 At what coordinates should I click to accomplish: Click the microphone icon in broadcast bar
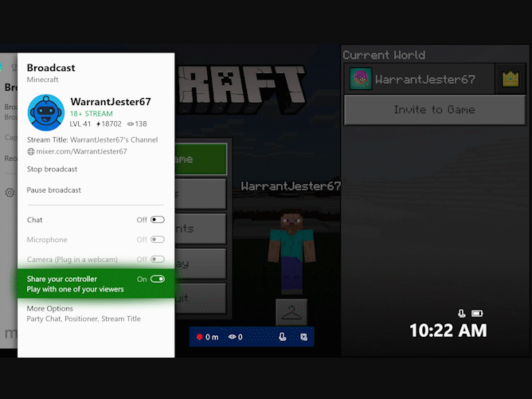[x=282, y=337]
